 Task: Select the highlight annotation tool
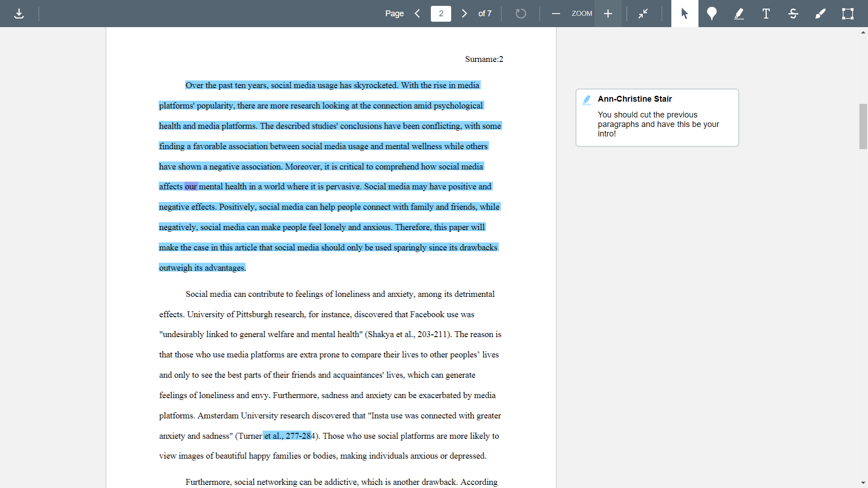click(739, 14)
